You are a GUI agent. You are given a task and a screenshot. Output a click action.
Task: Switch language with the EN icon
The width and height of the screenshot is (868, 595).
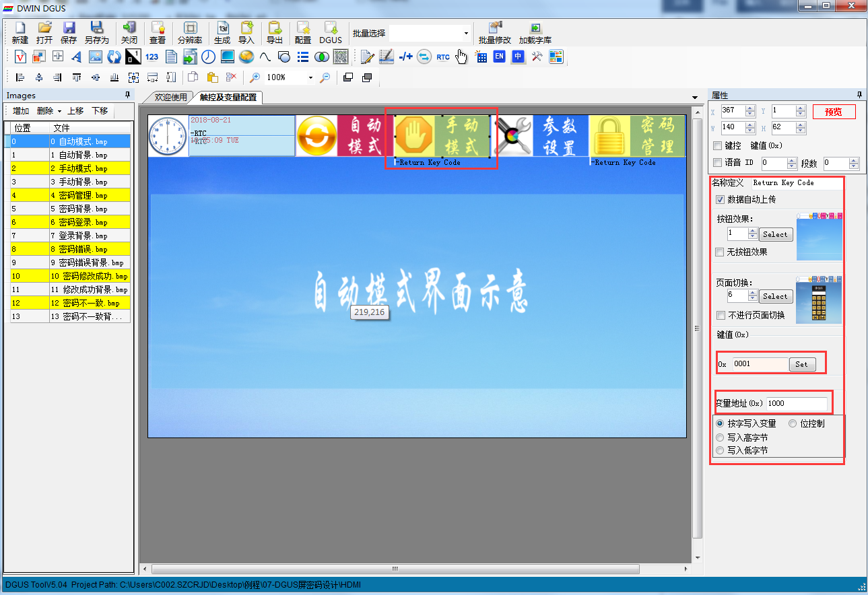pos(499,57)
